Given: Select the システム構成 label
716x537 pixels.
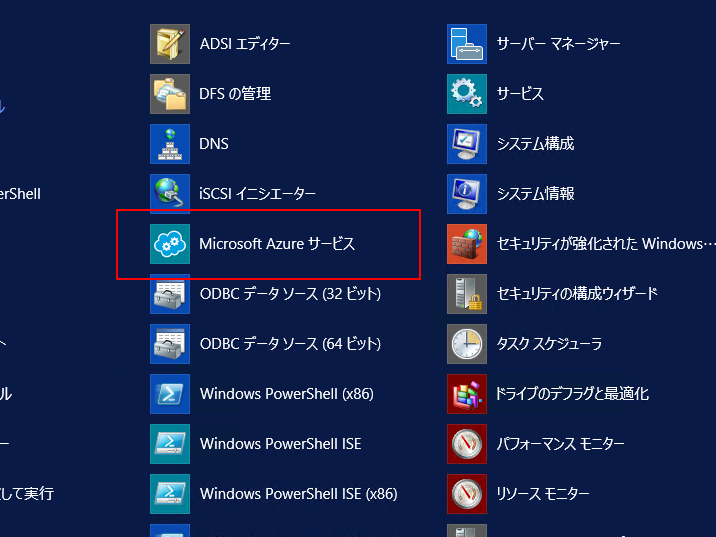Looking at the screenshot, I should (536, 144).
